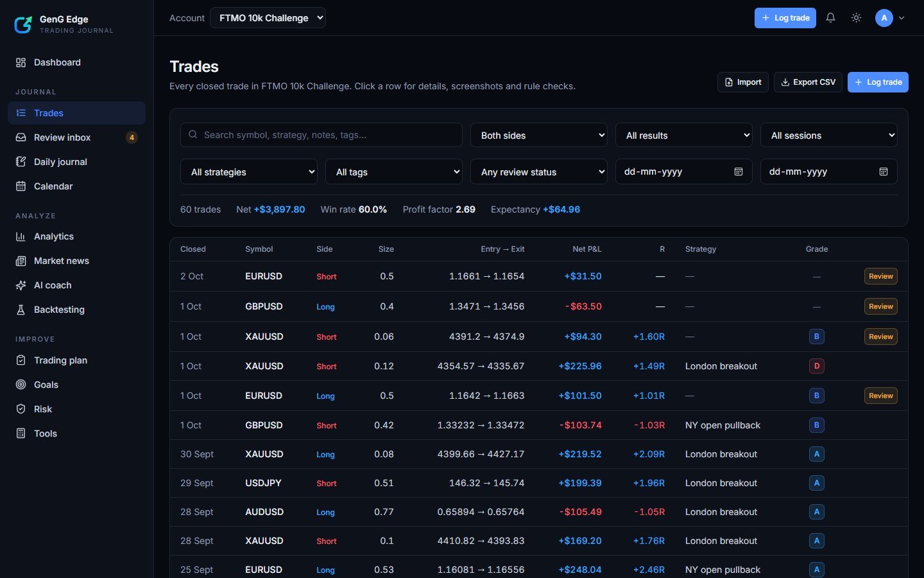Viewport: 924px width, 578px height.
Task: Click Review on the 2 Oct EURUSD row
Action: [880, 276]
